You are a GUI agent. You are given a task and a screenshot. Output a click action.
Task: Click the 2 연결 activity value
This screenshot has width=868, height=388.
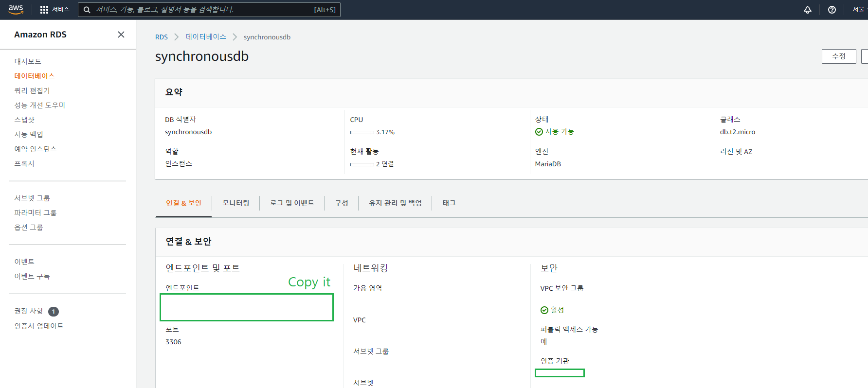385,164
